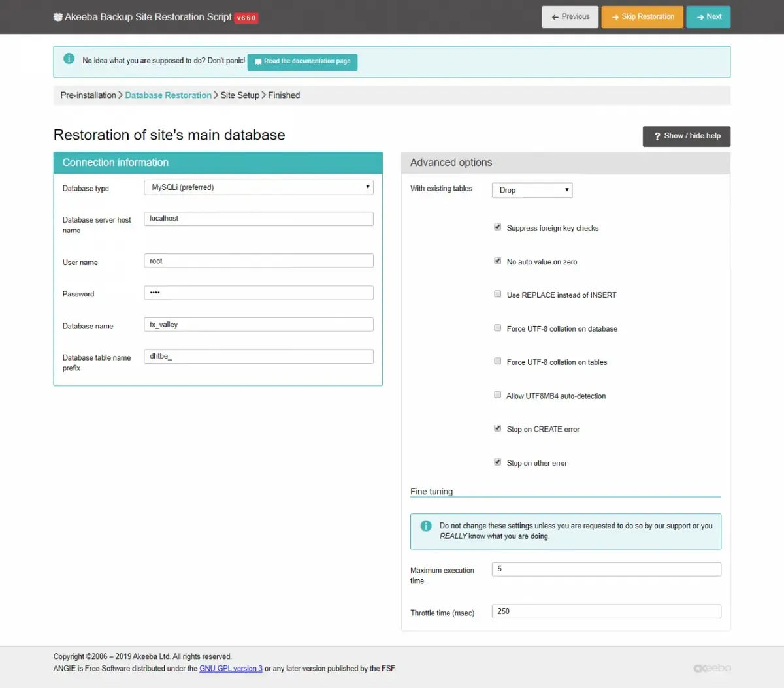
Task: Toggle Suppress foreign key checks checkbox
Action: tap(498, 227)
